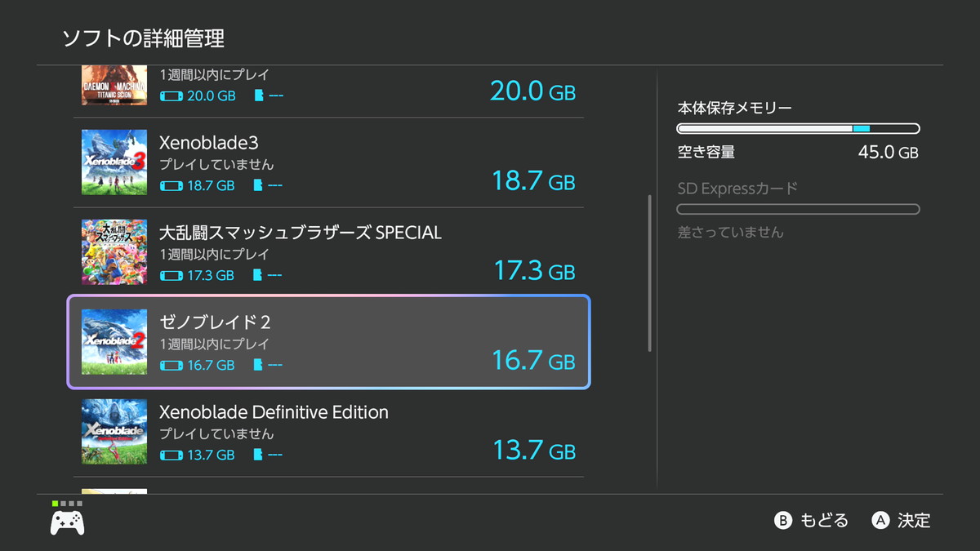Screen dimensions: 980x551
Task: Click the Daemon X Machina cover thumbnail
Action: (114, 87)
